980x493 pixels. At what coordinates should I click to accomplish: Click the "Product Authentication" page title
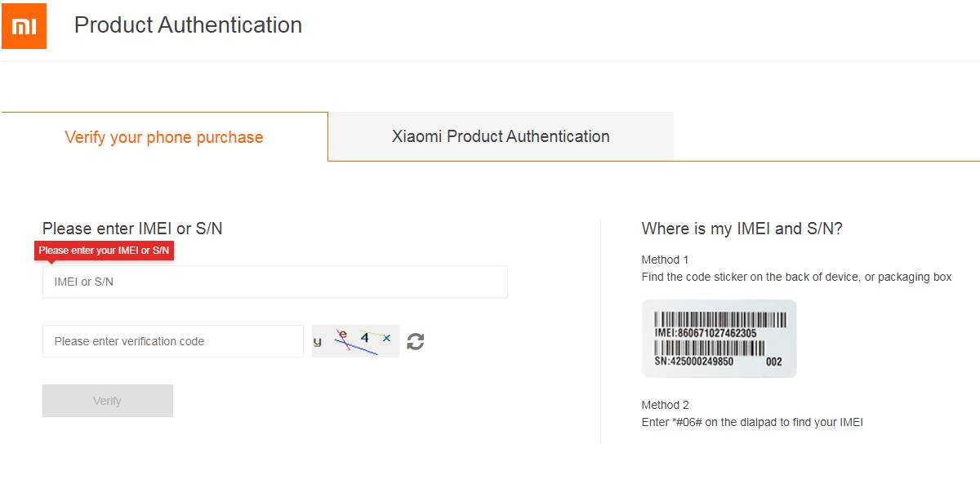tap(188, 25)
